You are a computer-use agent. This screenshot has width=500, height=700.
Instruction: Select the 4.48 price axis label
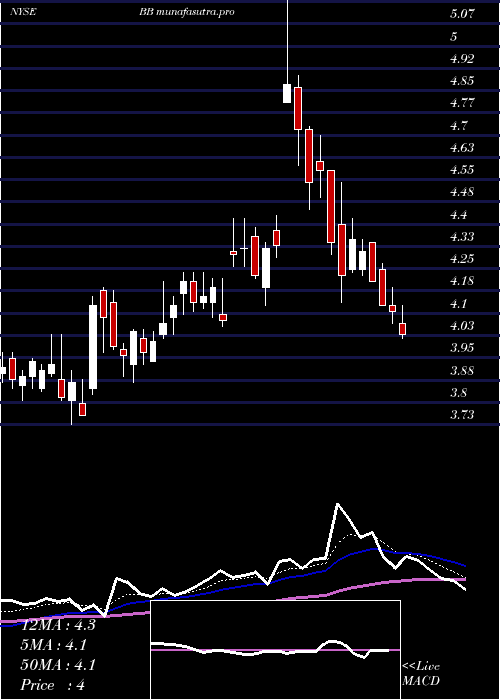click(462, 192)
